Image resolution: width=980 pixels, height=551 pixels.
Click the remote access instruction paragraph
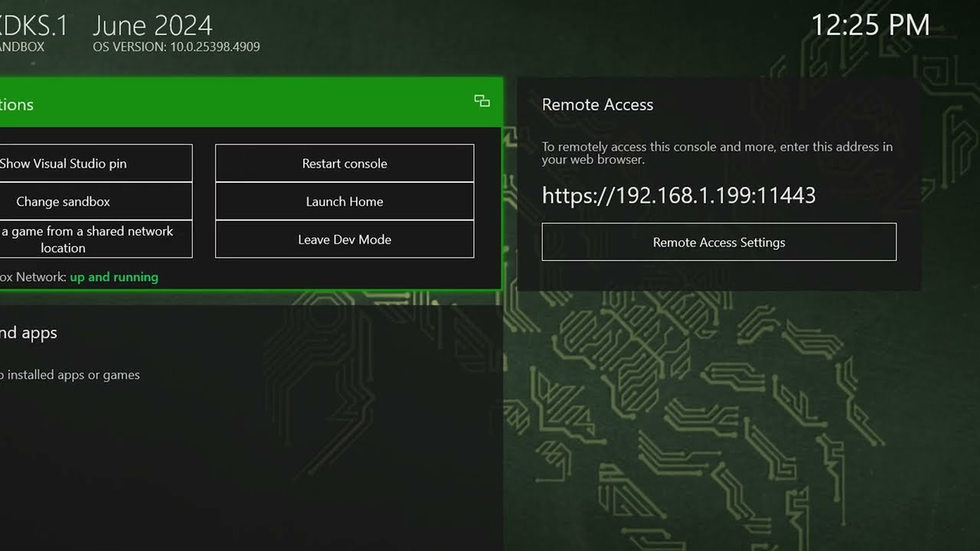click(717, 153)
